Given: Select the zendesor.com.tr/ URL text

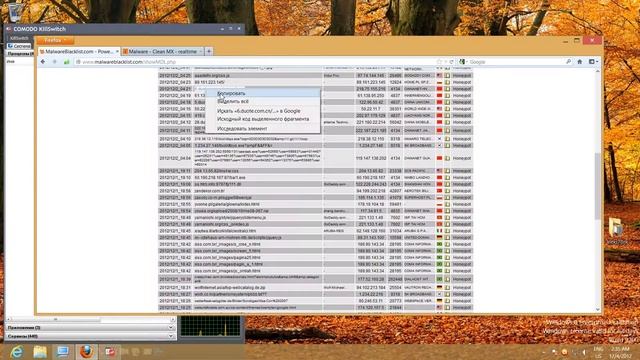Looking at the screenshot, I should 209,191.
